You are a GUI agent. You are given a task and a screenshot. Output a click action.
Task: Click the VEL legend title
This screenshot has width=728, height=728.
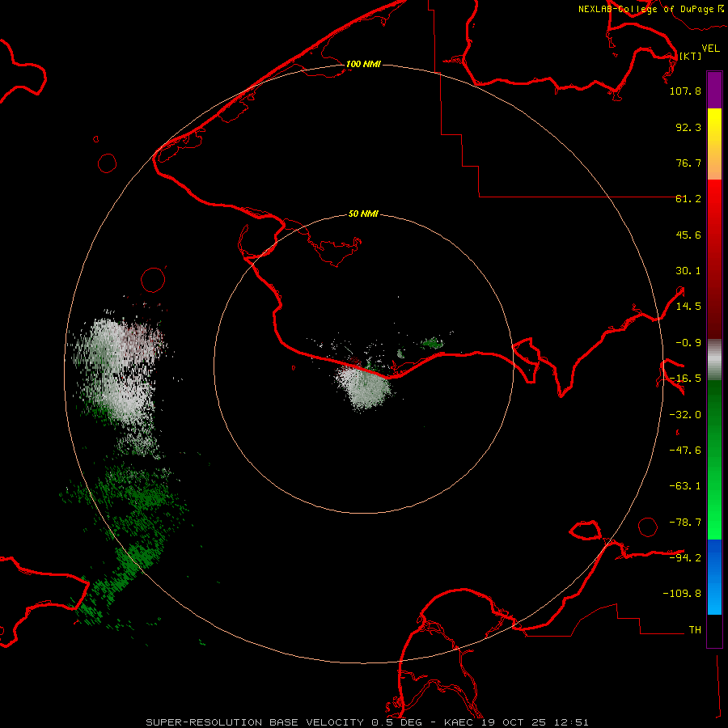click(710, 49)
